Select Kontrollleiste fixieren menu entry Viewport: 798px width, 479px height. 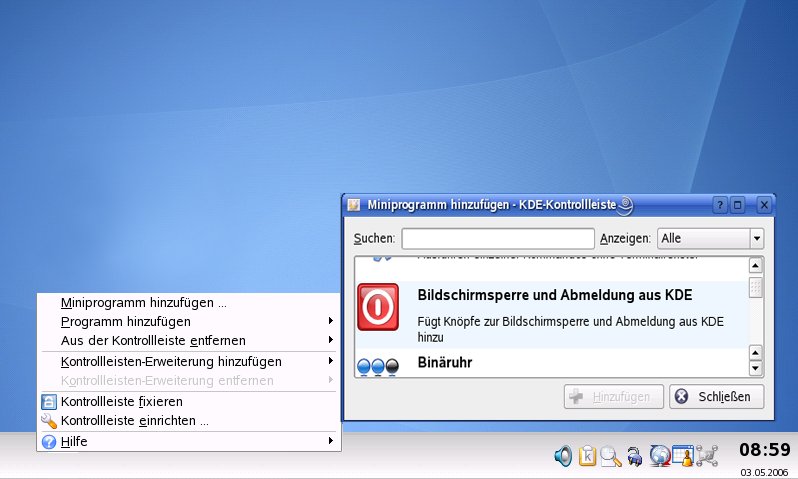[188, 402]
